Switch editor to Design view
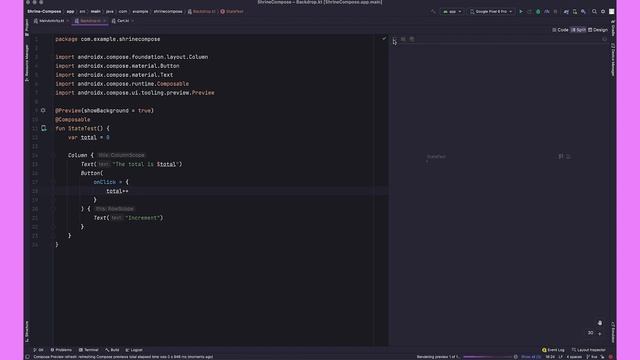Viewport: 640px width, 360px height. [x=598, y=30]
